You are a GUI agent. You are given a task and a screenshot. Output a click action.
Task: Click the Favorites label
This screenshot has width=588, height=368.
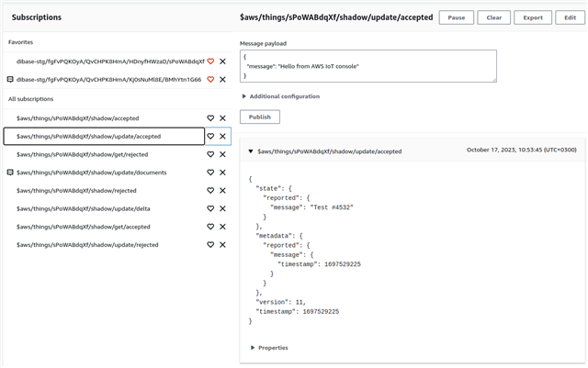click(20, 42)
